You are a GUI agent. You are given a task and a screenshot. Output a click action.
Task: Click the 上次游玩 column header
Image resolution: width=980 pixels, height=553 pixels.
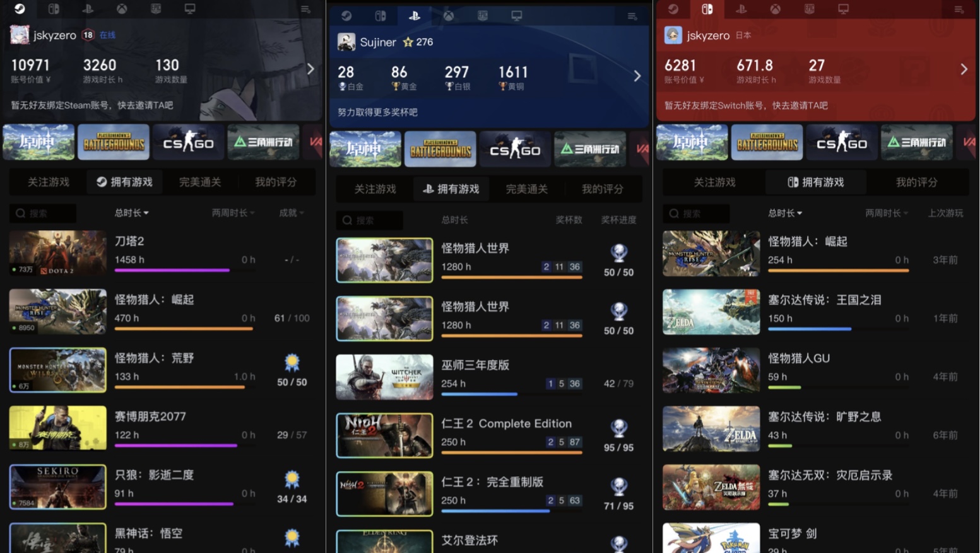tap(945, 213)
